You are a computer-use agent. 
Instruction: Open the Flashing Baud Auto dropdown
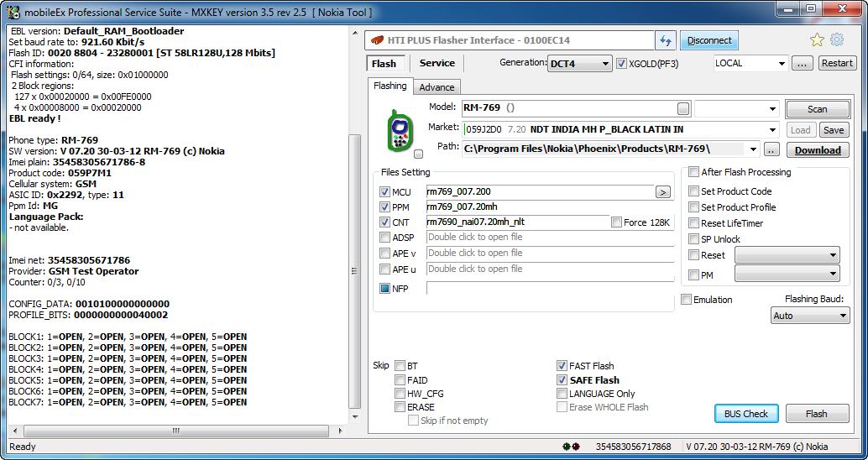pos(810,316)
